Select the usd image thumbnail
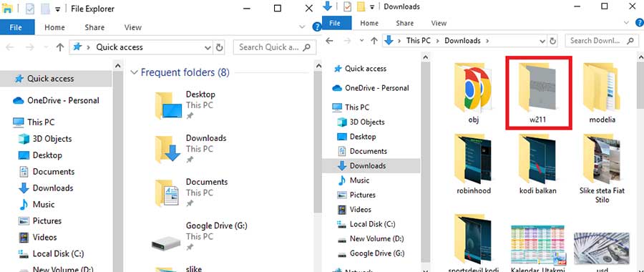Screen dimensions: 644x272 coord(602,248)
